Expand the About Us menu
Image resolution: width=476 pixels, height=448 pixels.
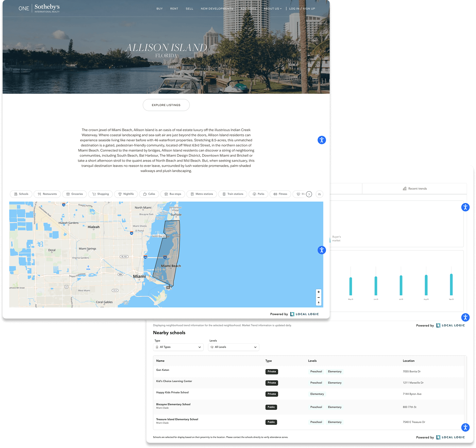click(x=272, y=9)
